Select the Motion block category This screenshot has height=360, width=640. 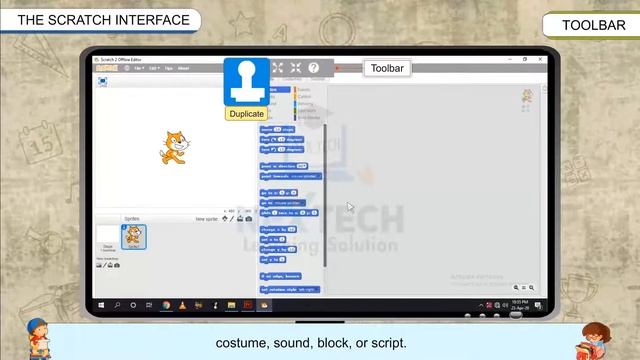click(279, 89)
